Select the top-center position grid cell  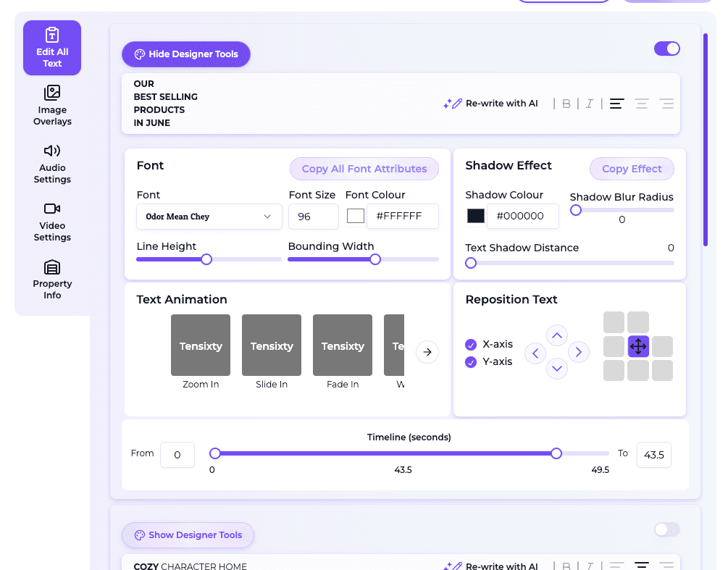(x=638, y=322)
